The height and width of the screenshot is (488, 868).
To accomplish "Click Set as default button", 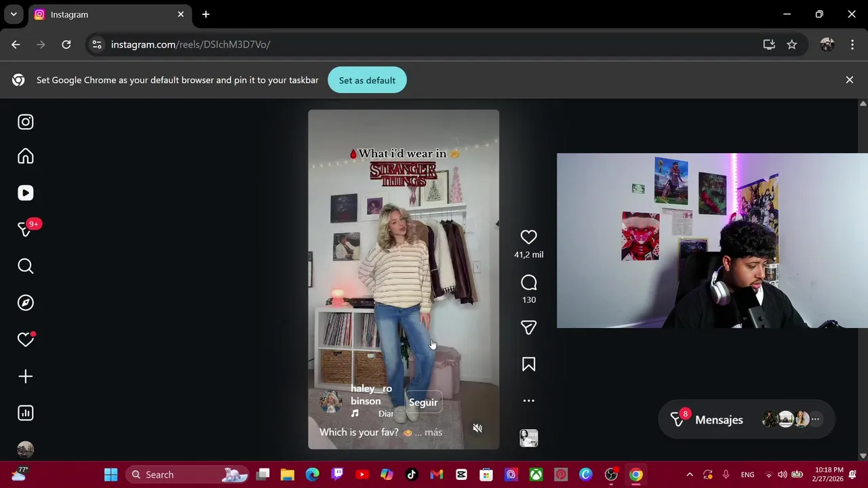I will pos(367,80).
